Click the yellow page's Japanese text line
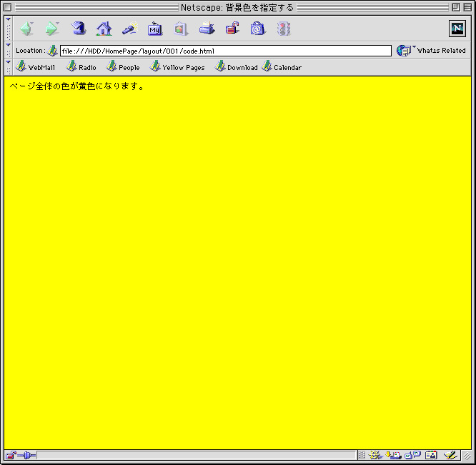The width and height of the screenshot is (476, 465). pos(76,86)
